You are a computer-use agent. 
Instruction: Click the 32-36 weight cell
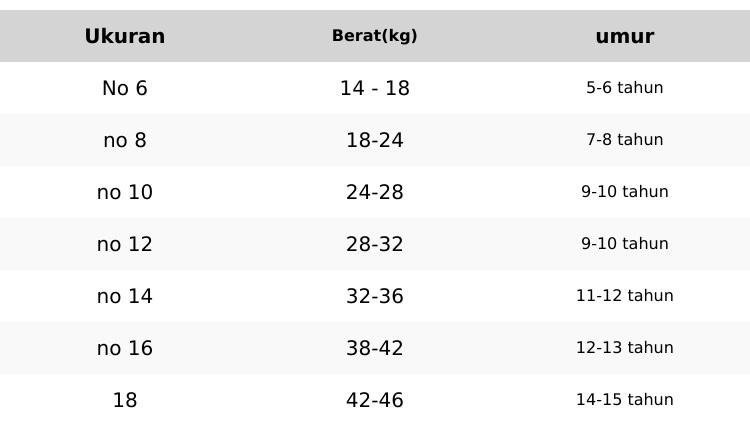(375, 296)
